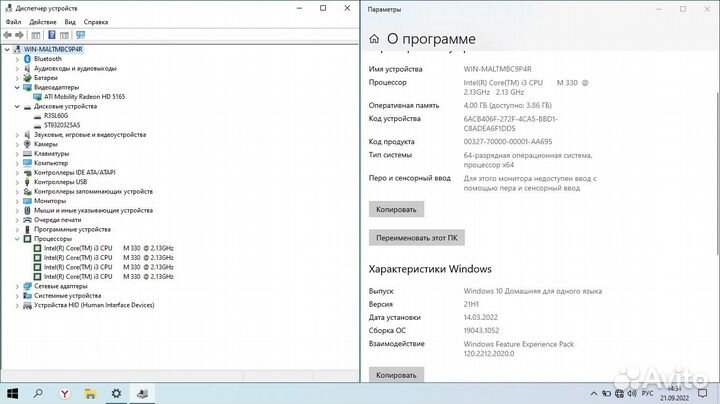Screen dimensions: 720x404
Task: Click the taskbar Search magnifier icon
Action: pos(40,393)
